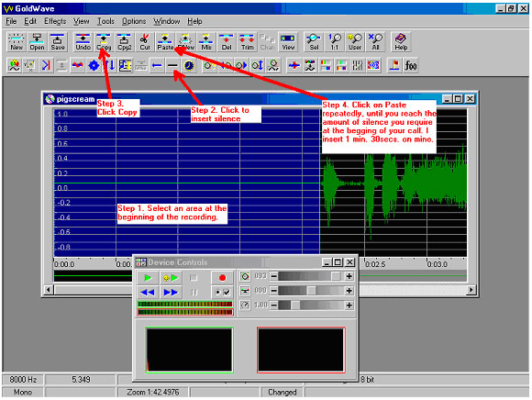Click the Time Warp clock icon
Viewport: 532px width, 400px height.
(189, 65)
